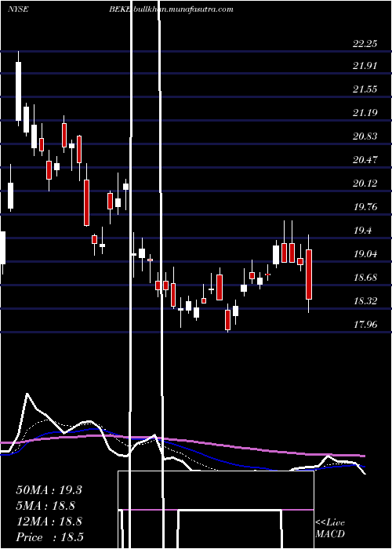Click the <<Live MACD label
This screenshot has width=392, height=549.
point(330,529)
